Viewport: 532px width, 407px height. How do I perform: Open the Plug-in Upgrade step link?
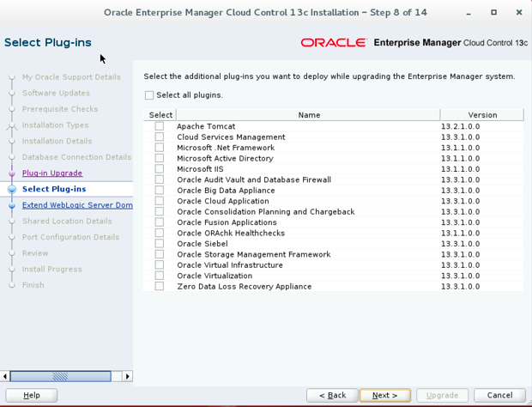point(52,173)
